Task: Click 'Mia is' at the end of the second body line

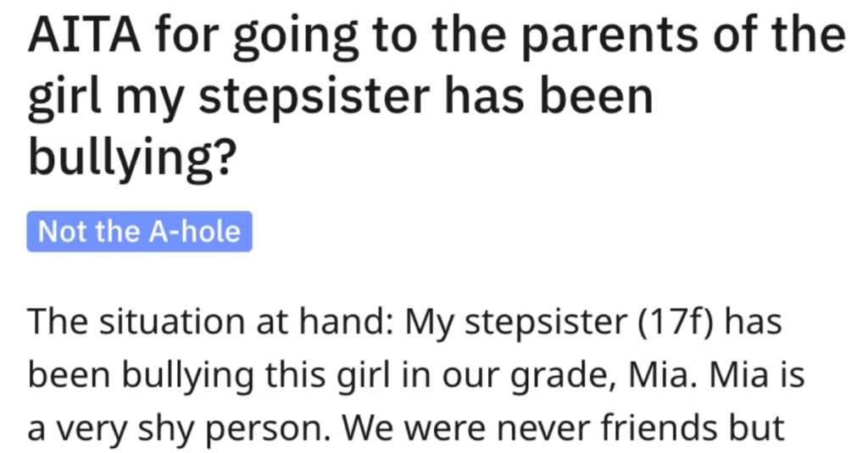Action: [757, 375]
